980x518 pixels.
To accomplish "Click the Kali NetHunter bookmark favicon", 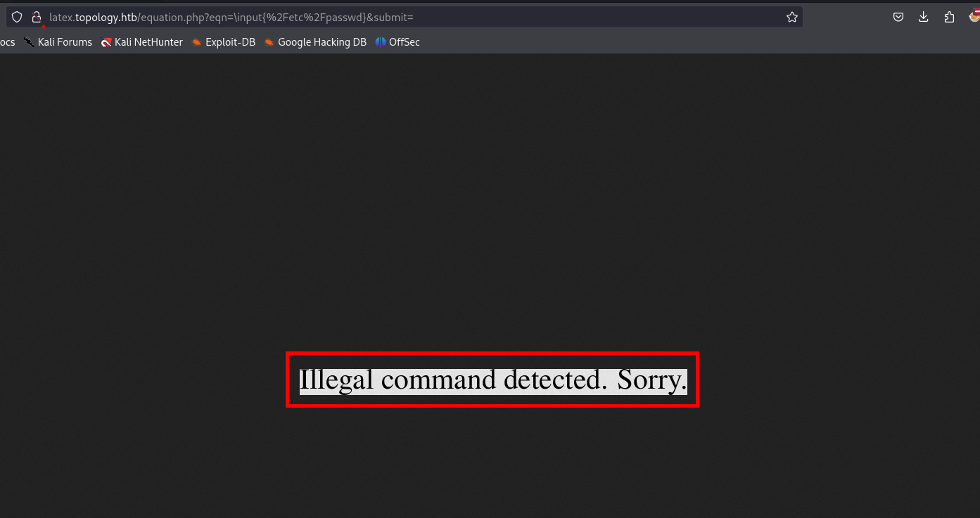I will tap(106, 41).
